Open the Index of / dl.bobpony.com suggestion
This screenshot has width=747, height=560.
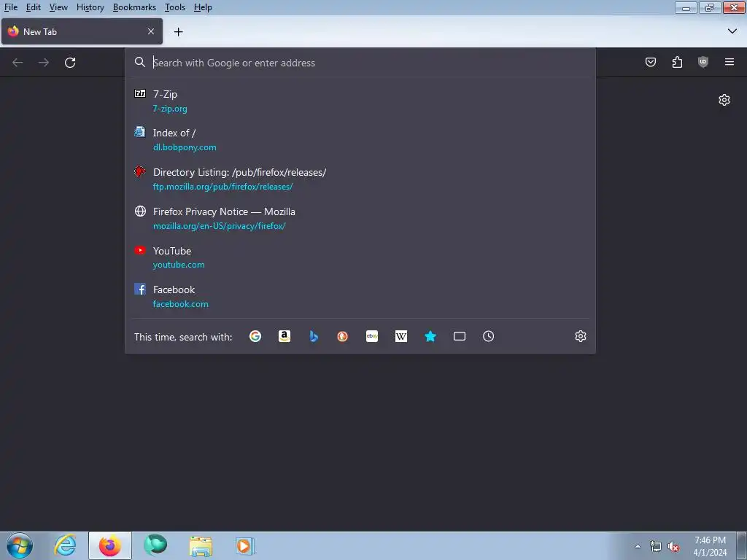tap(360, 140)
